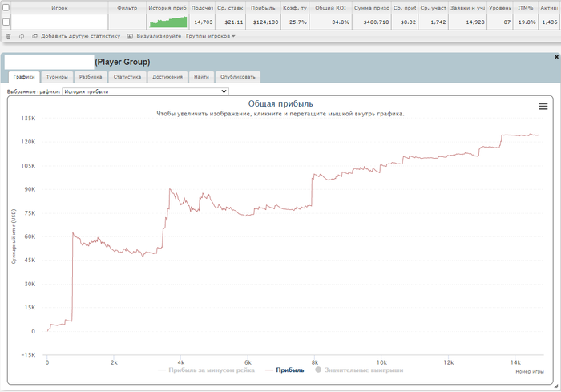Click the 'Сумма призов' column header
This screenshot has width=561, height=392.
[371, 7]
